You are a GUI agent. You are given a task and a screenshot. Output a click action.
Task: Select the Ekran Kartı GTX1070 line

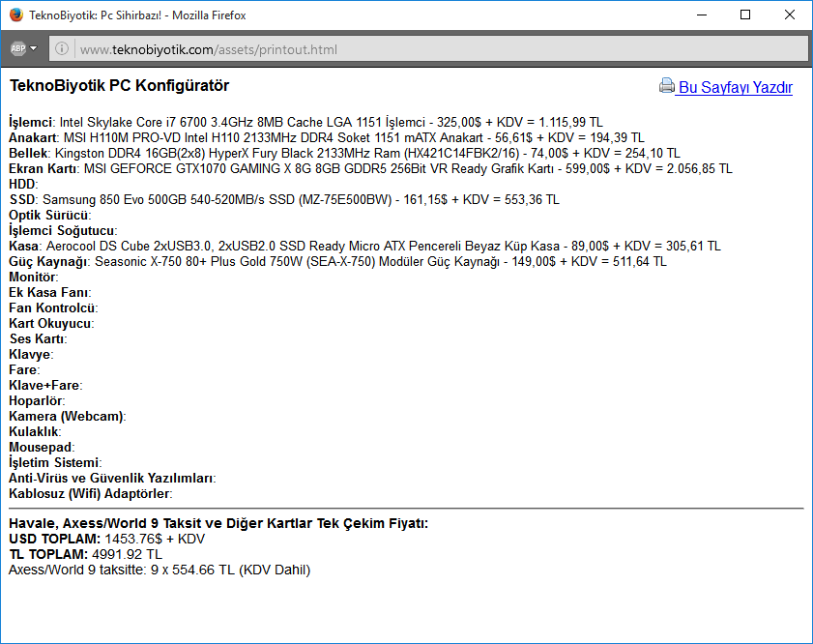370,169
